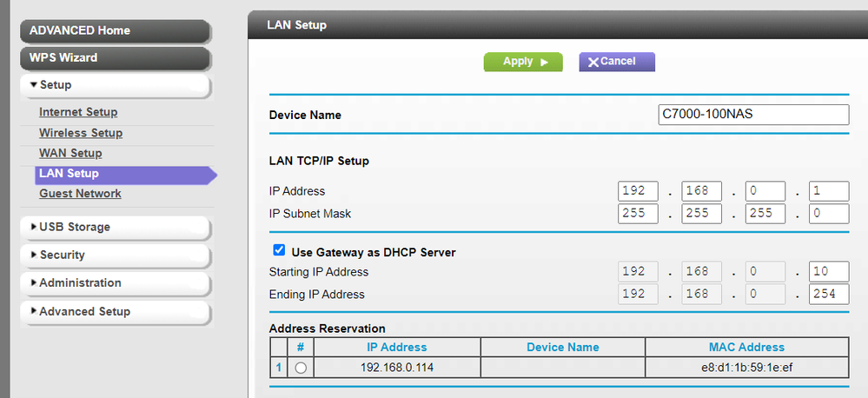Expand the Security section
Viewport: 868px width, 398px height.
pos(115,255)
